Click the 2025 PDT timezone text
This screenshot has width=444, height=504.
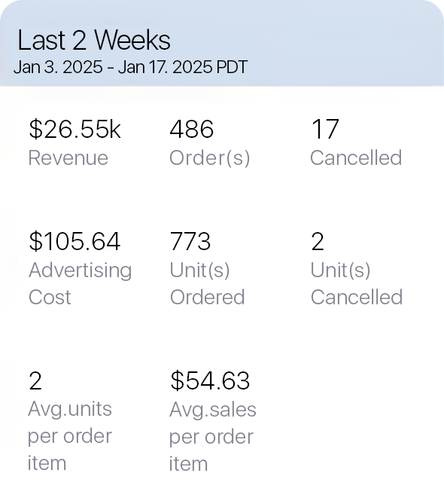pos(210,67)
